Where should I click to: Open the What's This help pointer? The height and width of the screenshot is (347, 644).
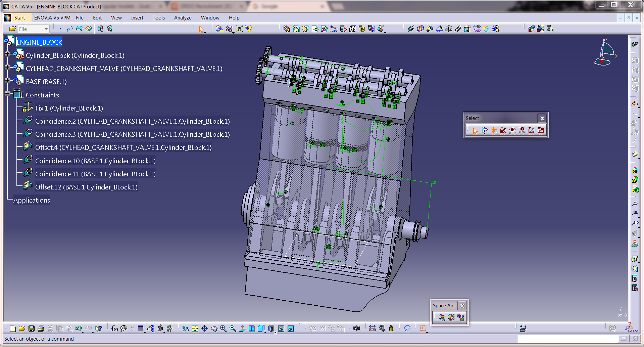(98, 329)
